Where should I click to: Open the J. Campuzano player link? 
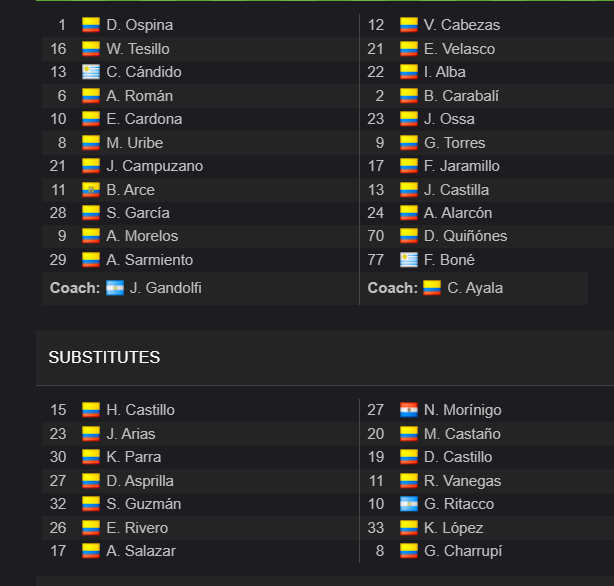click(x=155, y=166)
